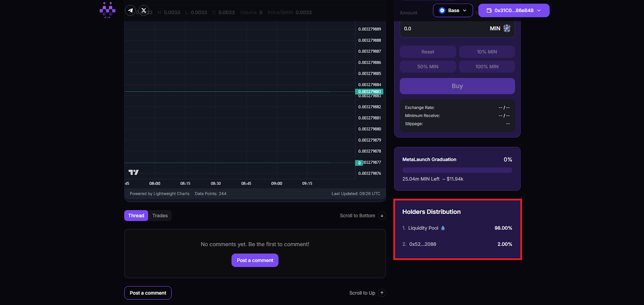Click the MIN token avatar icon

pyautogui.click(x=507, y=28)
